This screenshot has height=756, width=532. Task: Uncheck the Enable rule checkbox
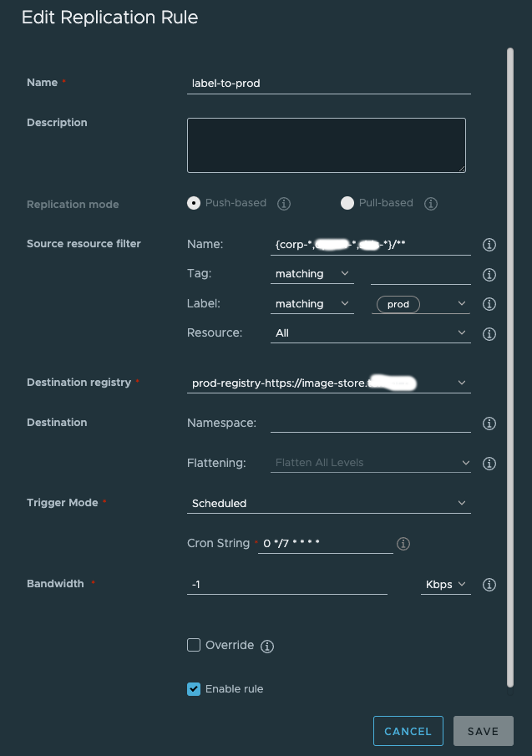coord(194,689)
